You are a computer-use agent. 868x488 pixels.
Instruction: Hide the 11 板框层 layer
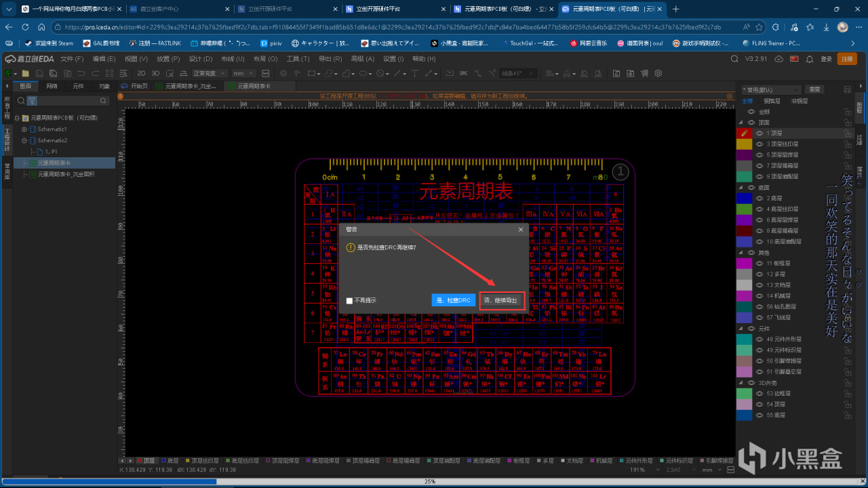(759, 263)
